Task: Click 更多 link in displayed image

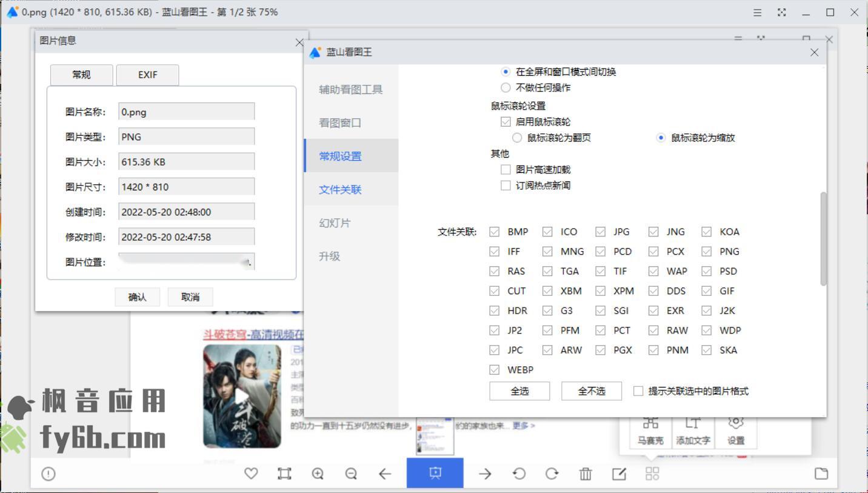Action: tap(524, 426)
